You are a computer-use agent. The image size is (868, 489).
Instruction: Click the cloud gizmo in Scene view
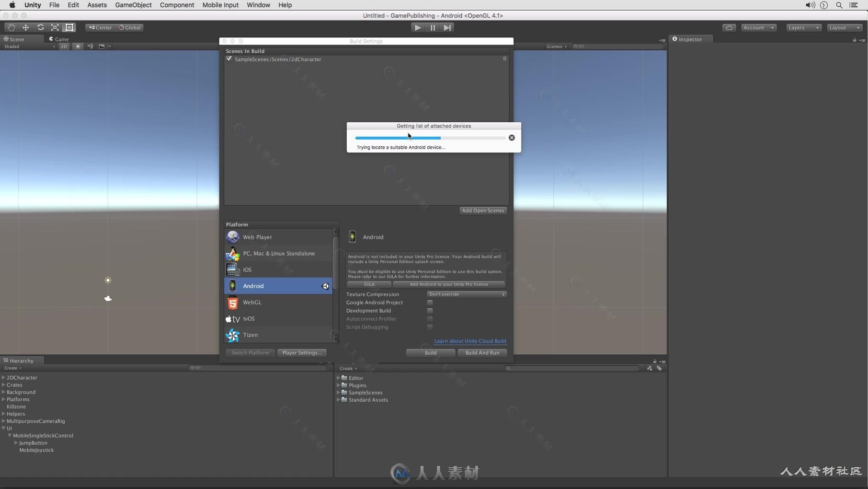pyautogui.click(x=108, y=299)
